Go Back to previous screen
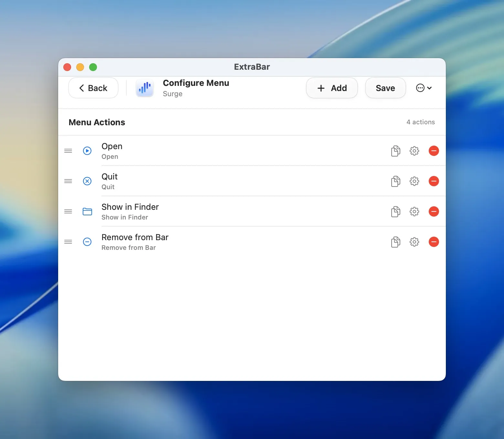The height and width of the screenshot is (439, 504). point(93,88)
